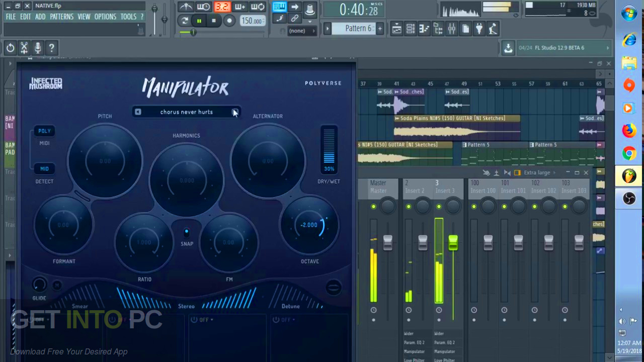The width and height of the screenshot is (644, 362).
Task: Click Firefox icon in Windows taskbar
Action: [629, 131]
